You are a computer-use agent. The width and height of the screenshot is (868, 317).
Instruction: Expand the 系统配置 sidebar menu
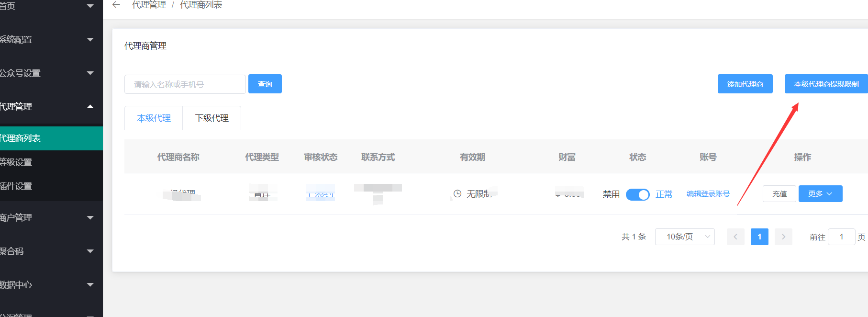point(51,40)
